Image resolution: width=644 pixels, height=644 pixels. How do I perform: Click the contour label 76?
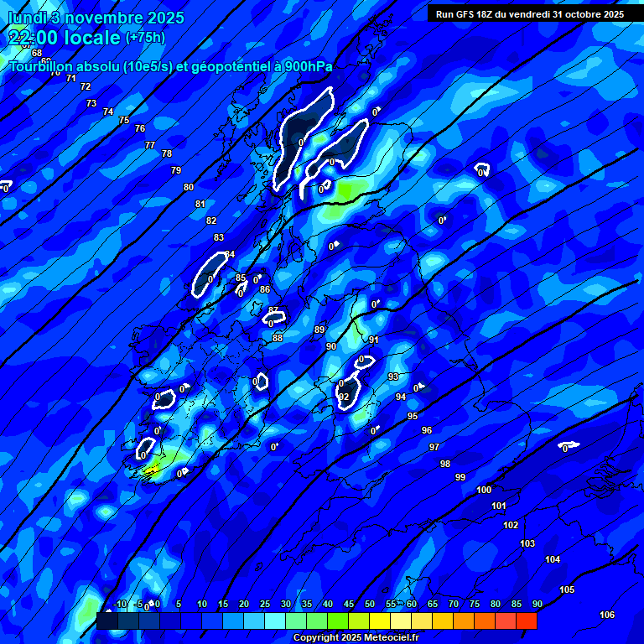140,128
